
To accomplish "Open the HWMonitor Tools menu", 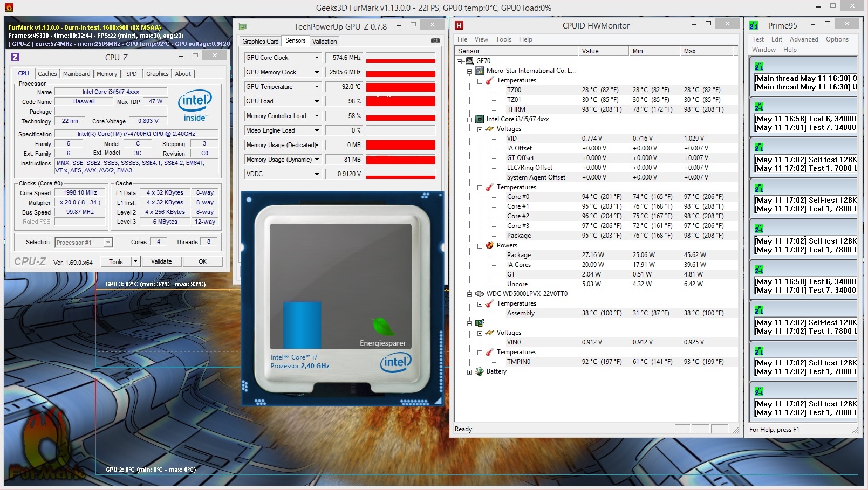I will coord(503,39).
